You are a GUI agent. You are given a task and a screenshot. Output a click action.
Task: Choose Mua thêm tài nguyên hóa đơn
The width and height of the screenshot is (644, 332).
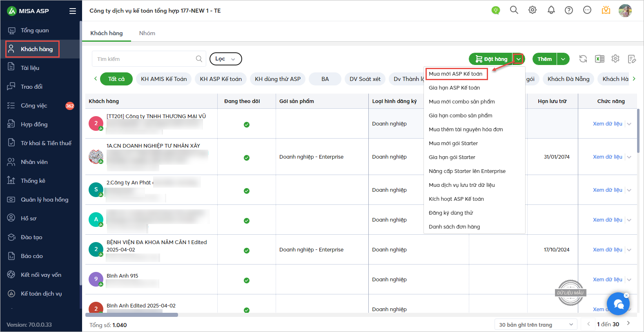466,129
